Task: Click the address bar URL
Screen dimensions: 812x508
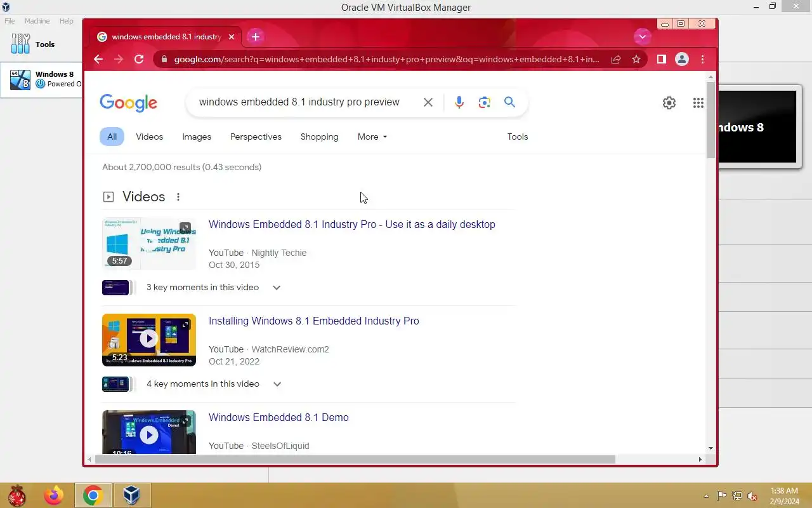Action: 387,59
